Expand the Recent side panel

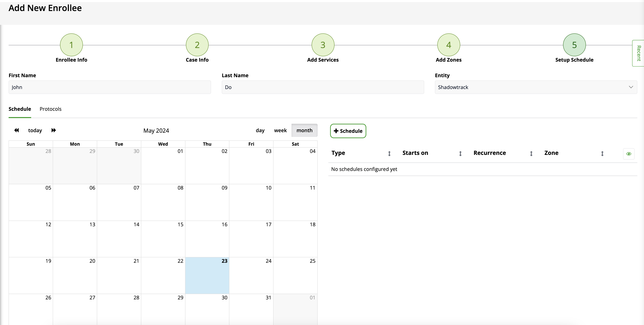pyautogui.click(x=638, y=53)
